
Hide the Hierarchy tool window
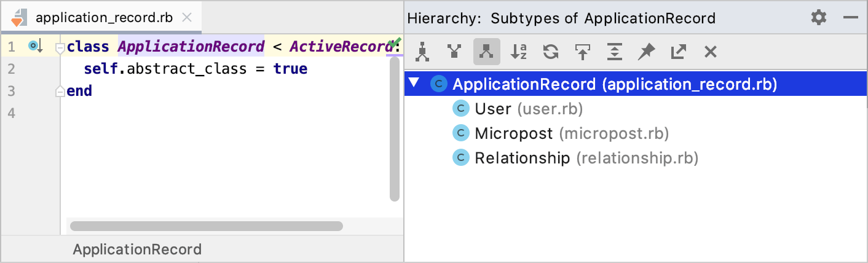pos(851,18)
